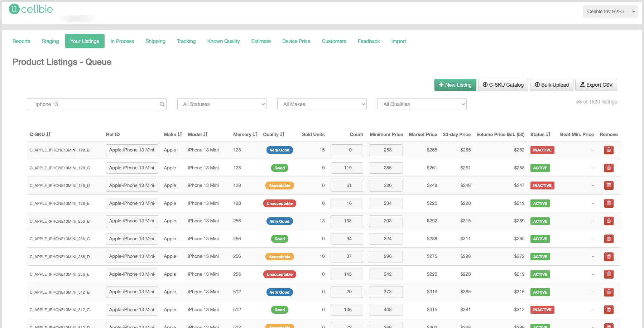Open the Feedback tab

pos(369,41)
